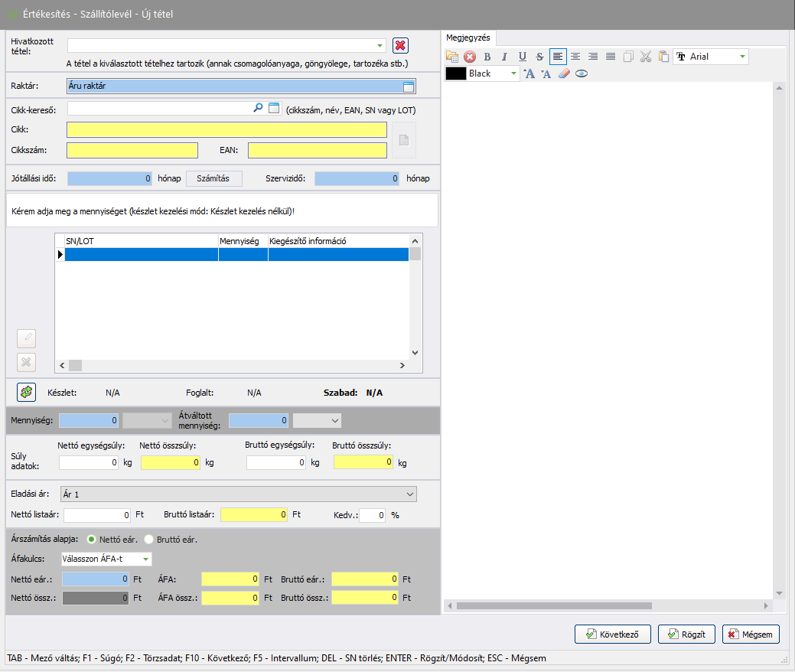The height and width of the screenshot is (672, 795).
Task: Click the paste clipboard icon
Action: point(663,57)
